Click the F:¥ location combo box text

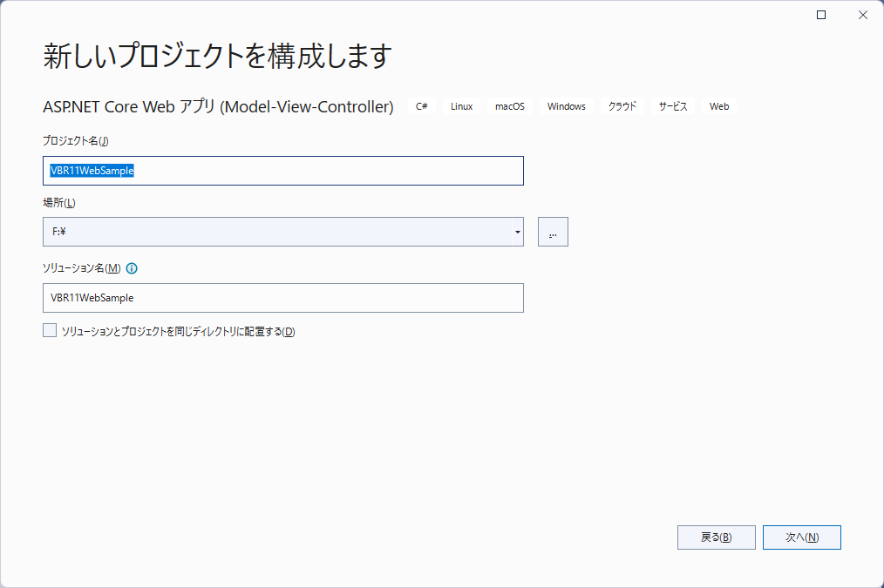click(59, 232)
